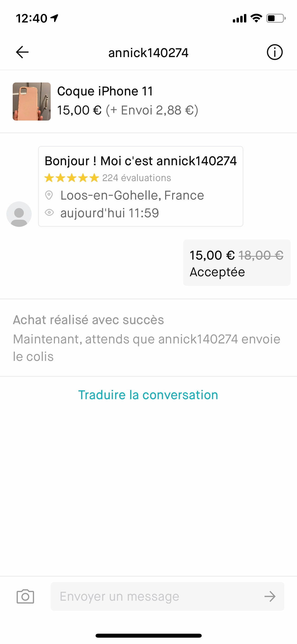Tap the back arrow icon

(22, 52)
